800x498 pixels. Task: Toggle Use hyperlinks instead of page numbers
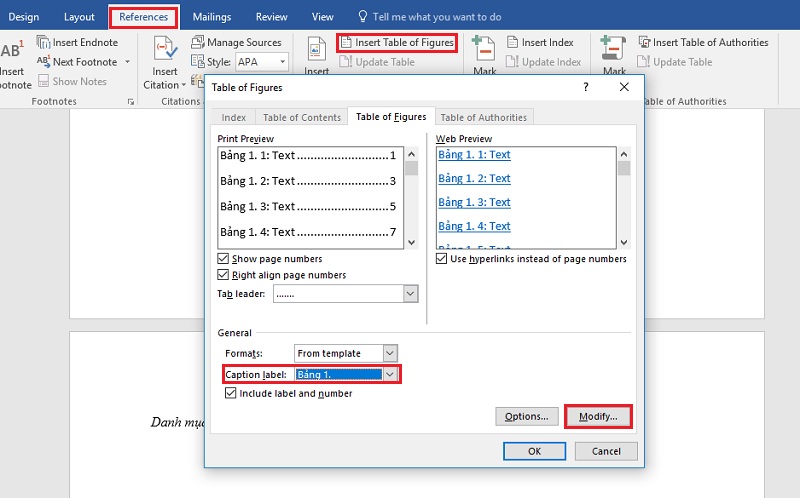coord(441,258)
